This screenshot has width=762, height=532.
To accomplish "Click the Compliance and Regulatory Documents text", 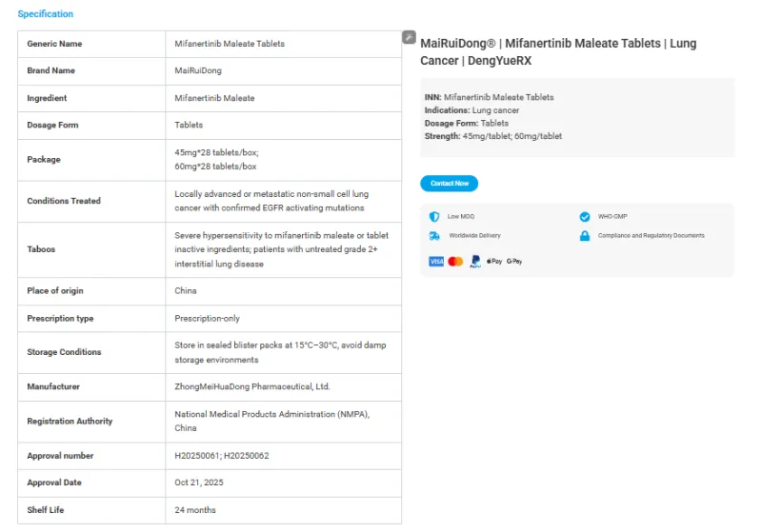I will pos(651,235).
